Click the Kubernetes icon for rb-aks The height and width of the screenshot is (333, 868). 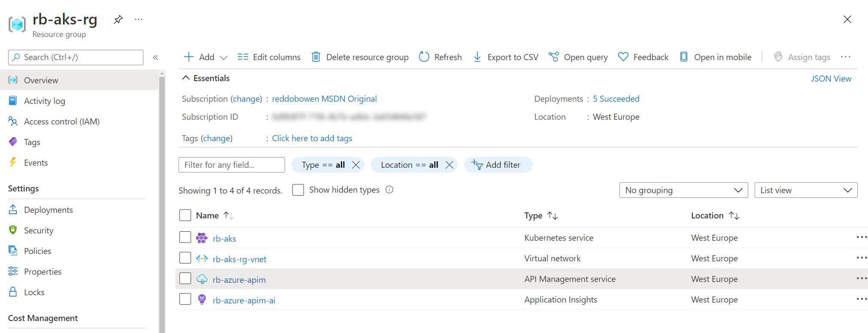coord(202,238)
